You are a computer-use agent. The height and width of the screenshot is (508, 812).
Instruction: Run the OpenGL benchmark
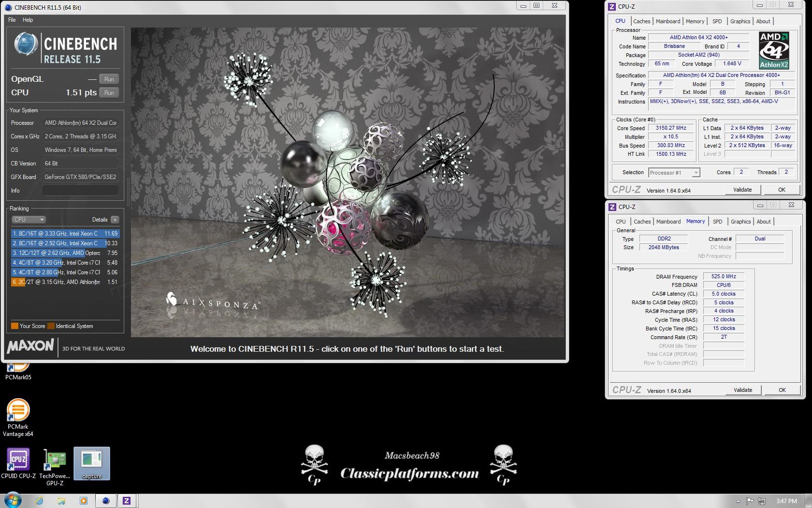click(109, 79)
